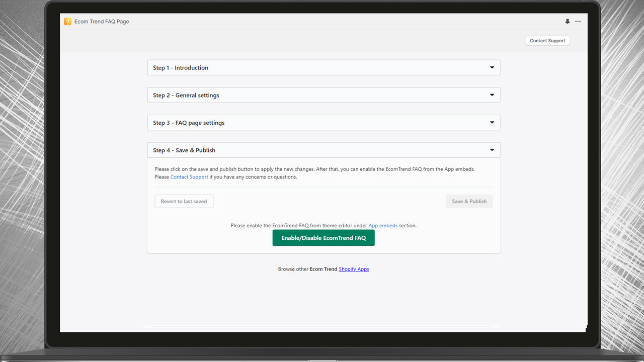Open the App embeds link
Image resolution: width=644 pixels, height=362 pixels.
[x=383, y=225]
